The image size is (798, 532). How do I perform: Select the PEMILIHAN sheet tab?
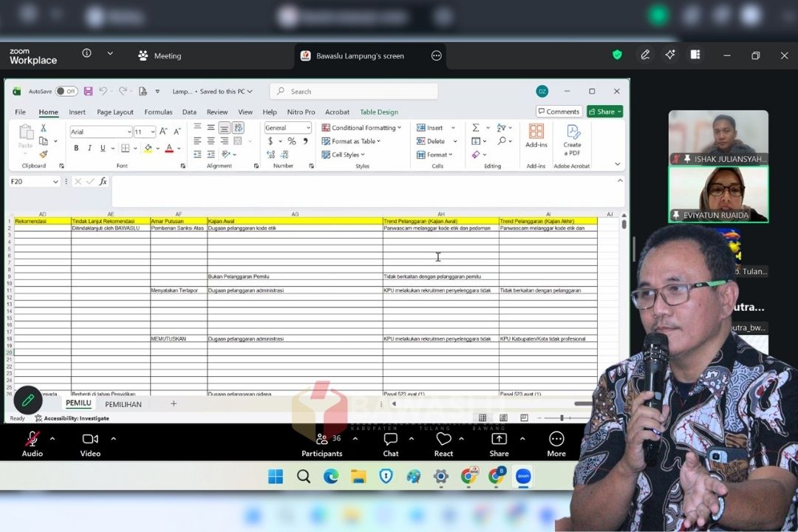[x=123, y=404]
